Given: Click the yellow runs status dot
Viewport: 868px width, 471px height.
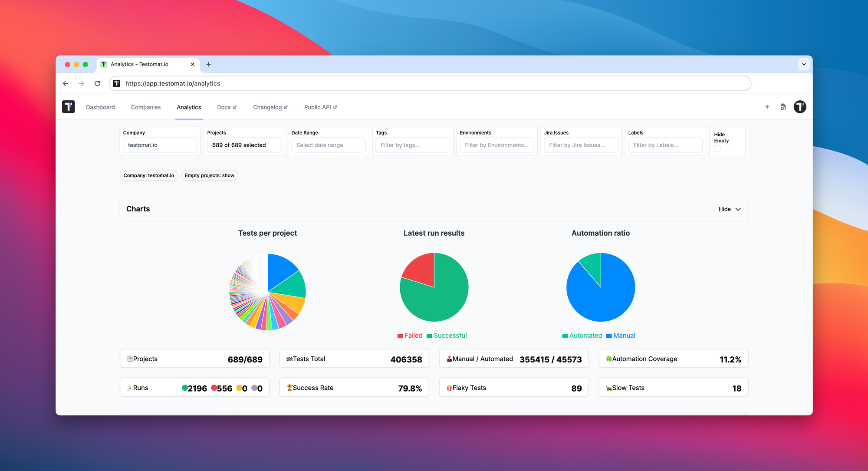Looking at the screenshot, I should coord(239,388).
